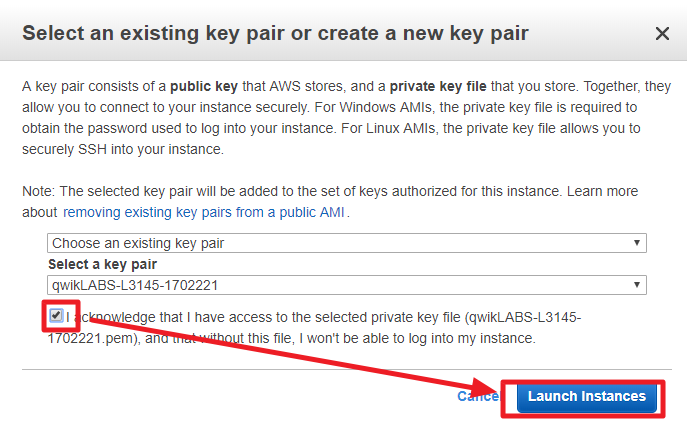Click the bold 'public key' text
The width and height of the screenshot is (689, 427).
[x=204, y=87]
